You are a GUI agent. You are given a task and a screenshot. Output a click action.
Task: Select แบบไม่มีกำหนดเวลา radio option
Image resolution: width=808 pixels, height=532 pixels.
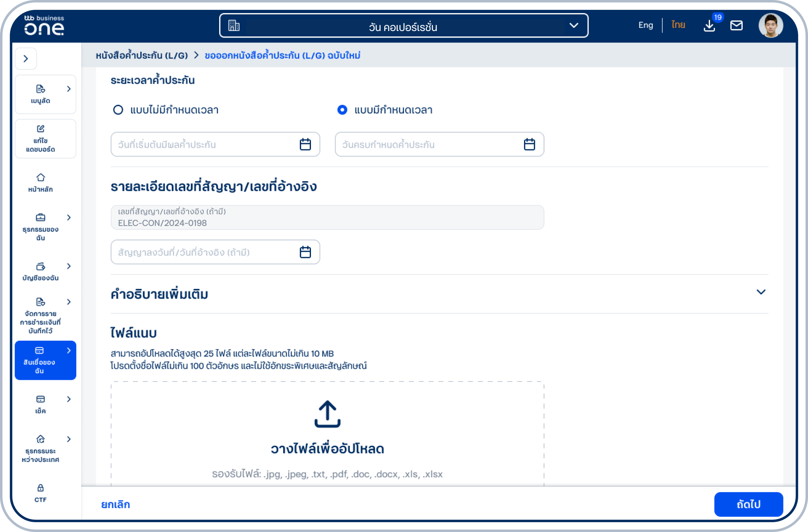[x=118, y=110]
